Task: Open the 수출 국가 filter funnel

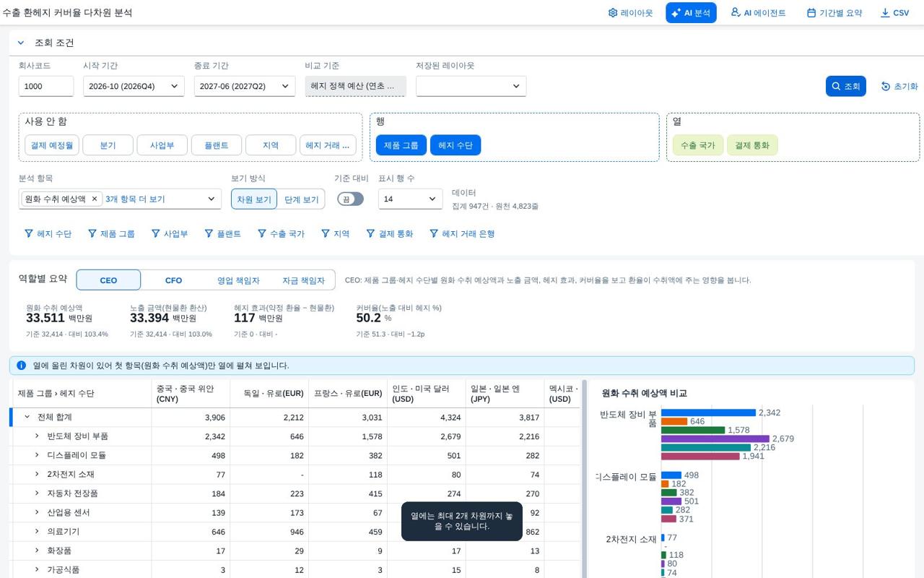Action: 262,234
